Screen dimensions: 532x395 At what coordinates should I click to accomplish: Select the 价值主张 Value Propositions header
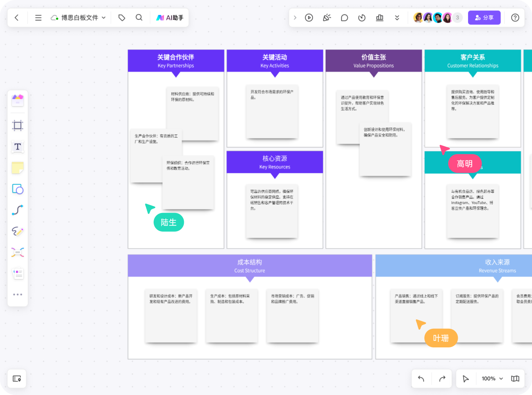[x=374, y=61]
